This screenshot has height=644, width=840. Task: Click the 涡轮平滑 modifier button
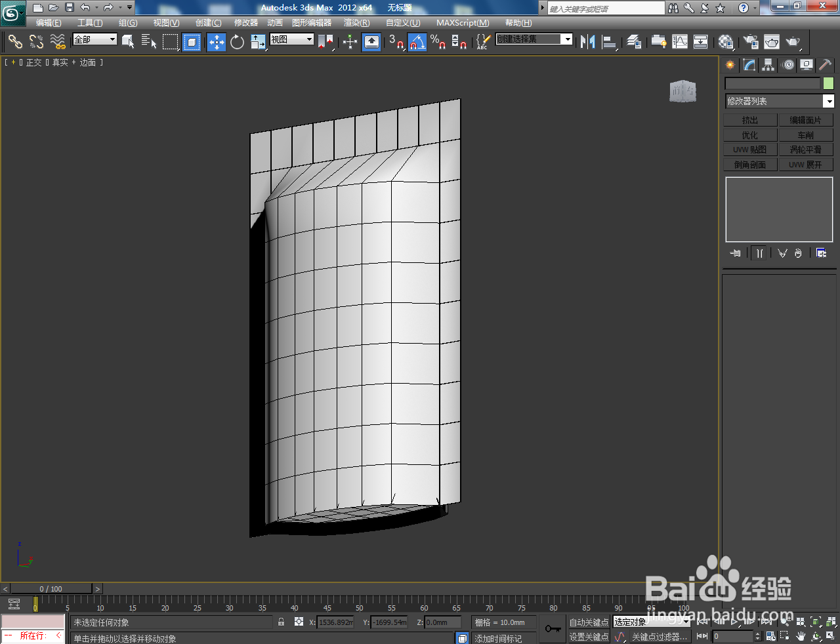[806, 150]
